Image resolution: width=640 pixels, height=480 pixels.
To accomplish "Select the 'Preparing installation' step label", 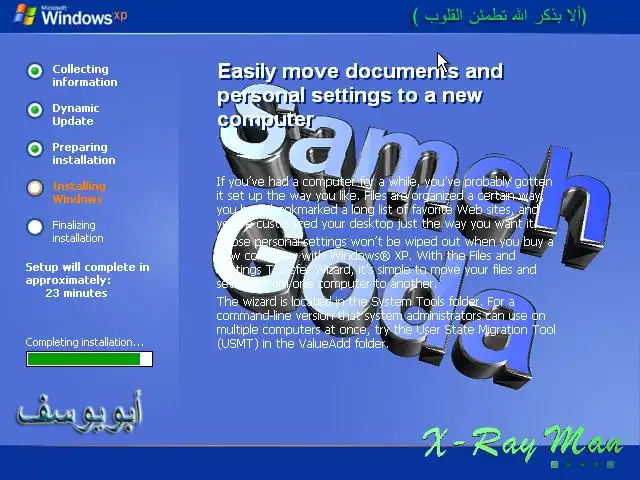I will coord(84,153).
